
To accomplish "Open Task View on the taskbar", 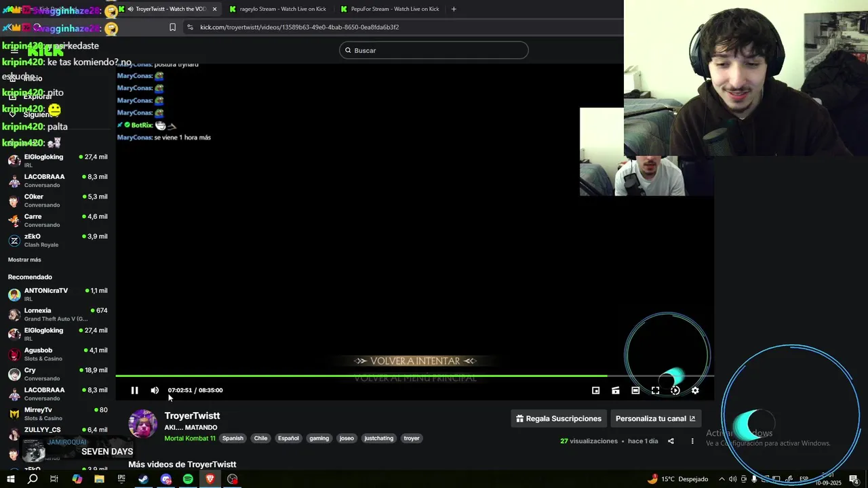I will pyautogui.click(x=54, y=479).
